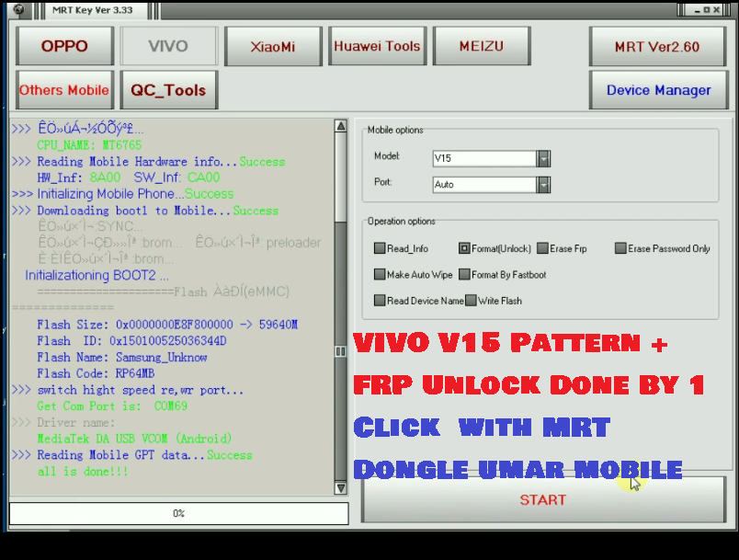
Task: Open Huawei Tools
Action: (x=377, y=46)
